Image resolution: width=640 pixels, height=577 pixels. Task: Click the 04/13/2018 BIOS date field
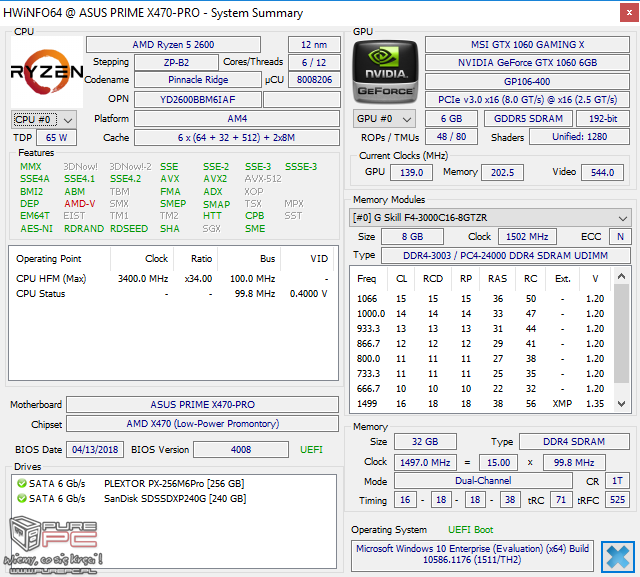[95, 450]
